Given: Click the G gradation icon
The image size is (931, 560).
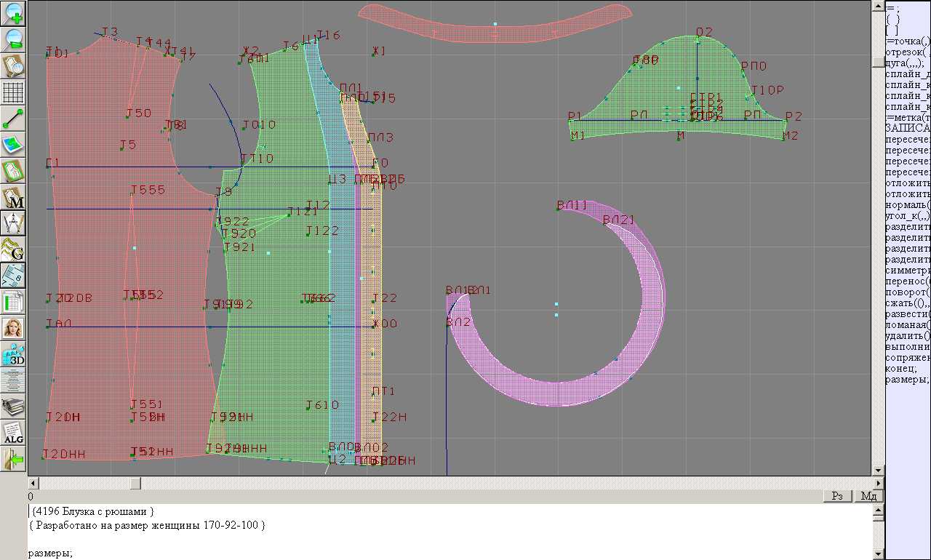Looking at the screenshot, I should (14, 249).
